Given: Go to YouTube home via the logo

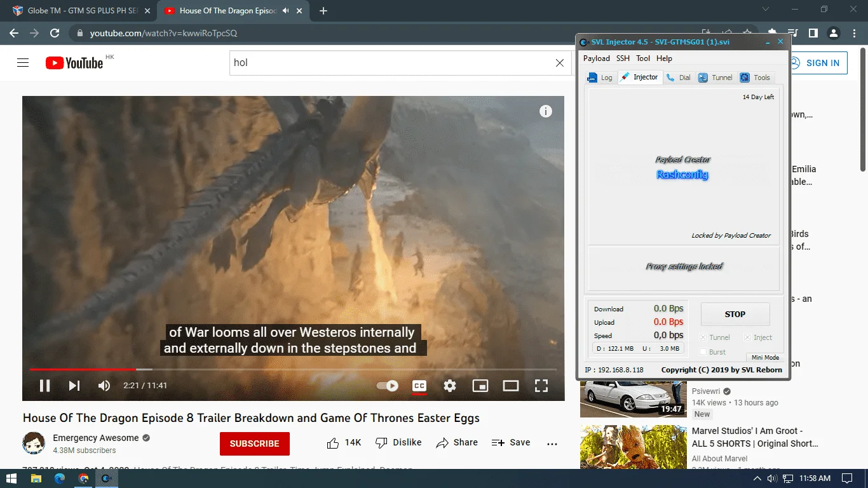Looking at the screenshot, I should [74, 63].
